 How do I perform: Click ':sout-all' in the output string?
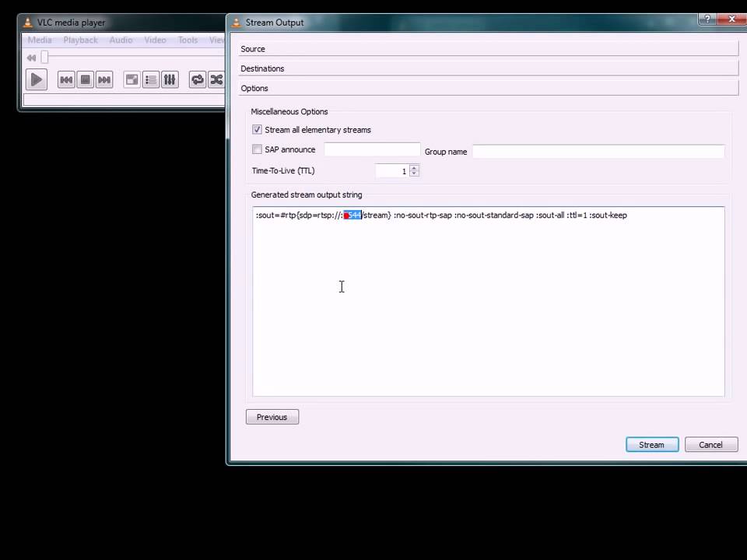(x=550, y=215)
